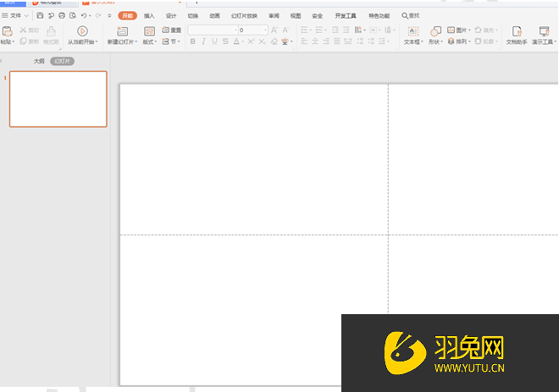This screenshot has height=392, width=559.
Task: Toggle Strikethrough formatting
Action: click(x=225, y=41)
